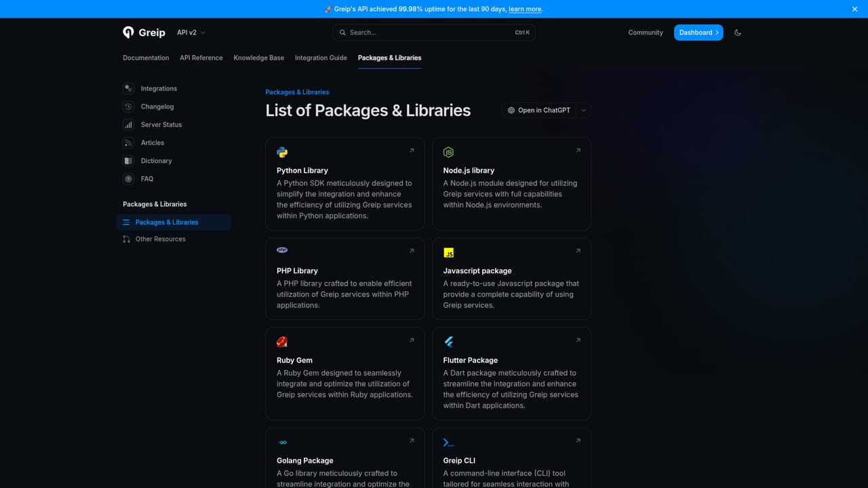Open Other Resources in the sidebar
Image resolution: width=868 pixels, height=488 pixels.
(174, 239)
